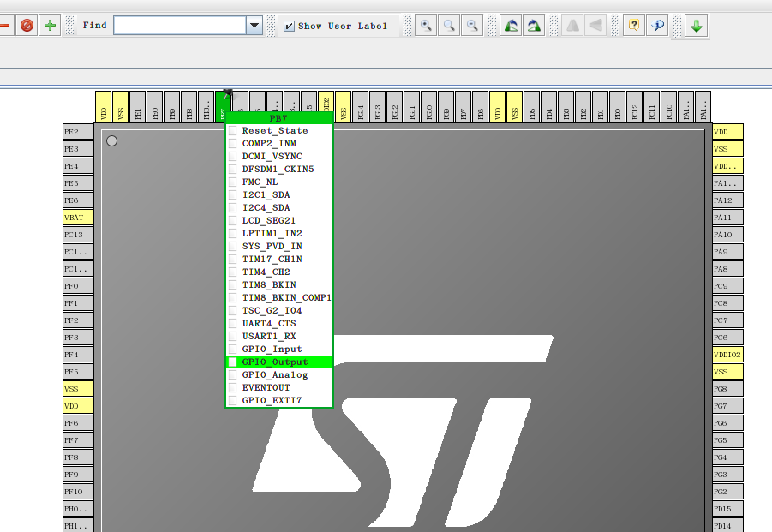Click inside the Find text field
772x532 pixels.
180,26
